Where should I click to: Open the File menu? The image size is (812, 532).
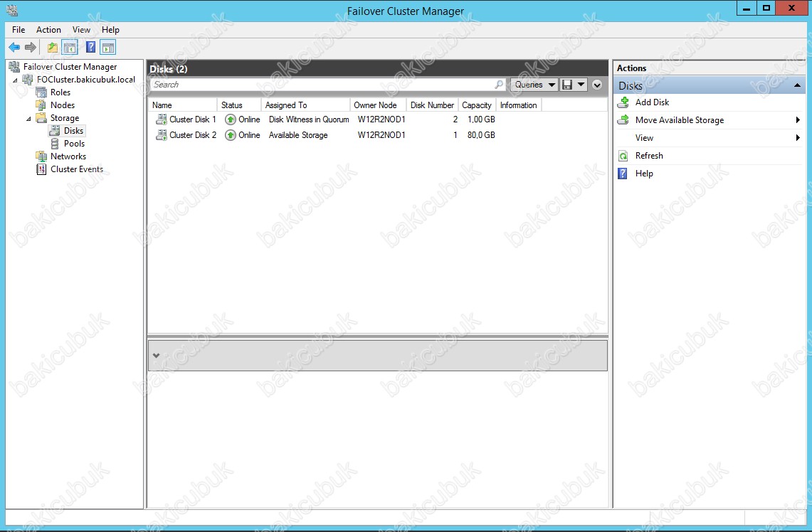point(19,29)
